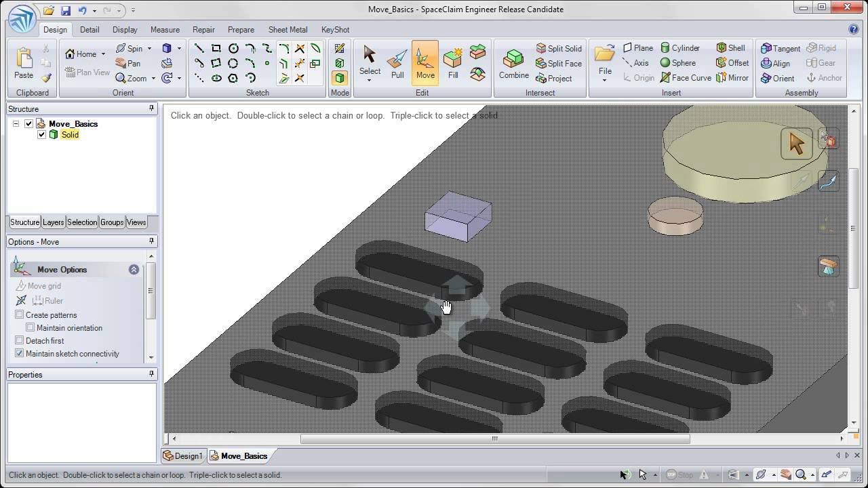Screen dimensions: 868x488
Task: Open the Zoom dropdown arrow
Action: coord(153,78)
